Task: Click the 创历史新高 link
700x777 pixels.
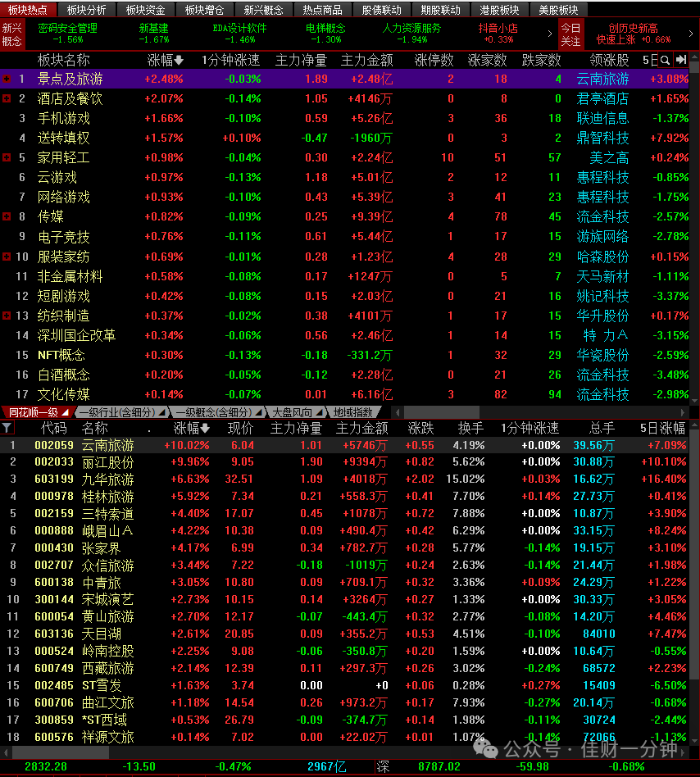Action: [633, 28]
